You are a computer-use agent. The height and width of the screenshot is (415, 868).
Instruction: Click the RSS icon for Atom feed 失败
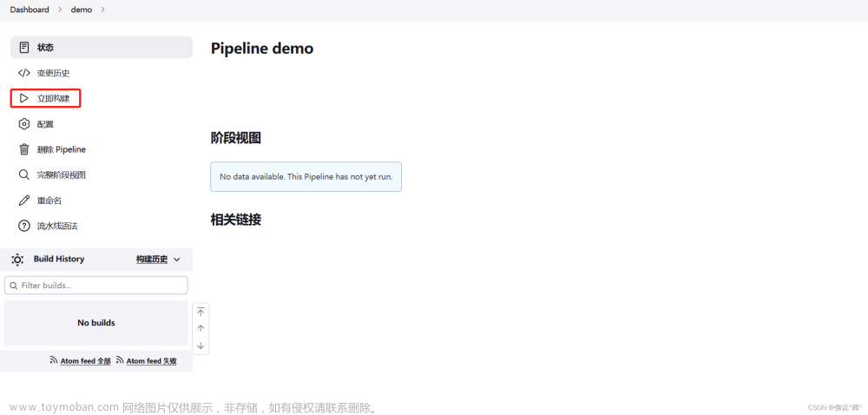(x=120, y=359)
